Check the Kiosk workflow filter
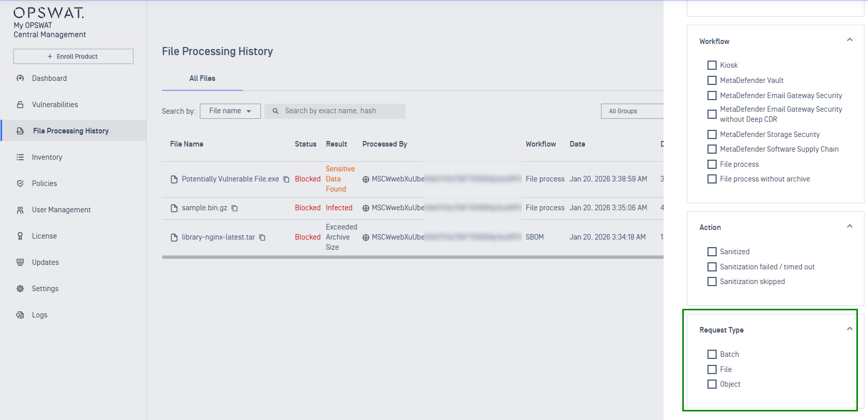This screenshot has width=868, height=420. tap(712, 65)
